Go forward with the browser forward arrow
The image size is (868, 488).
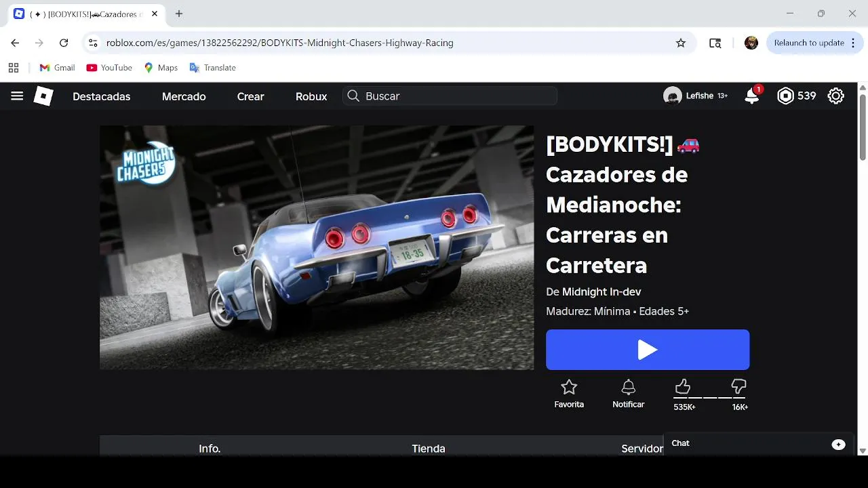click(39, 43)
